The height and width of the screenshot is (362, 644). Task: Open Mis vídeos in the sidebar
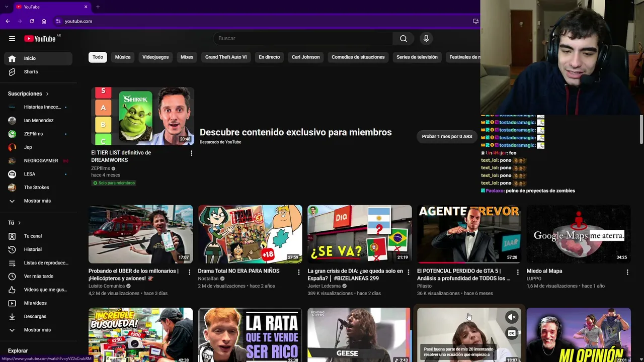tap(38, 303)
